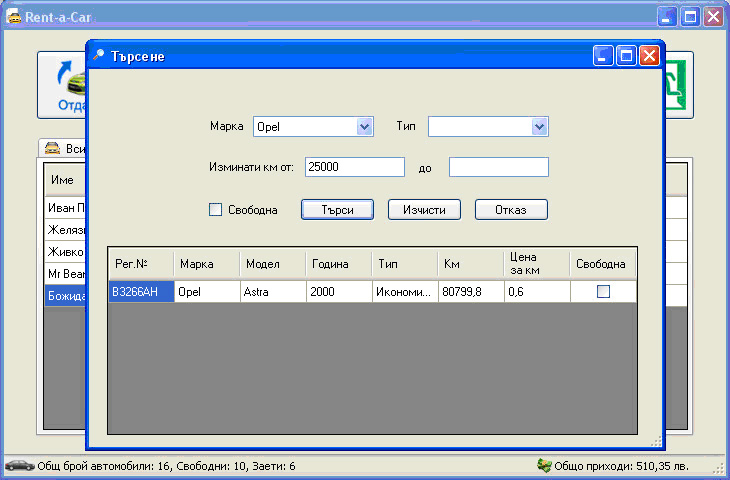Close the Търсене dialog
The height and width of the screenshot is (480, 730).
coord(649,56)
